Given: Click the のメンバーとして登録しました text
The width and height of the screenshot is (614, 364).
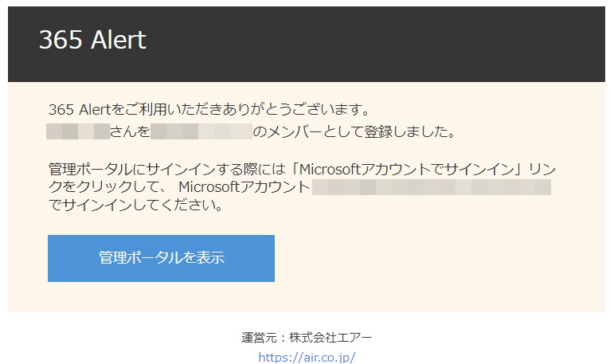Looking at the screenshot, I should pyautogui.click(x=353, y=131).
